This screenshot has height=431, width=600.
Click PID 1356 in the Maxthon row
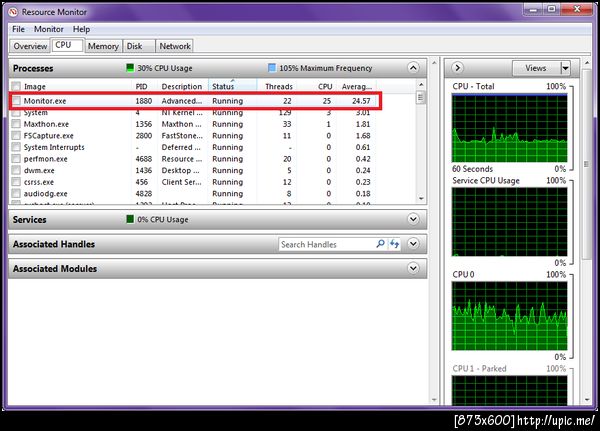143,124
